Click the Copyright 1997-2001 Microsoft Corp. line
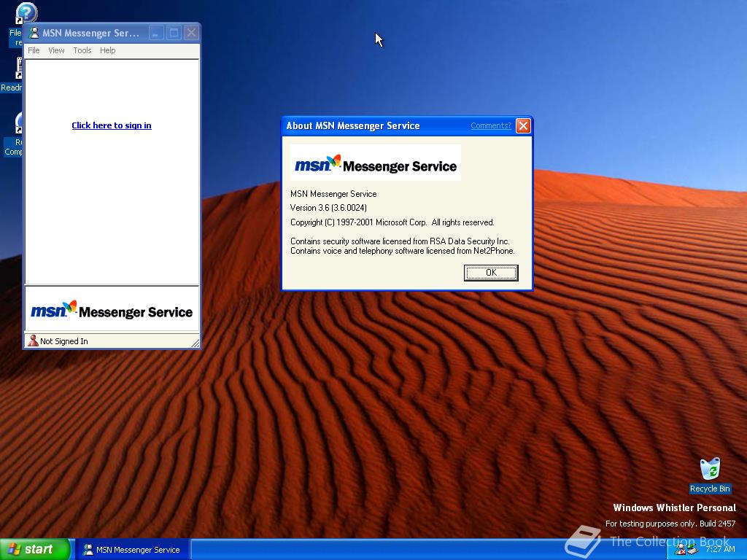The height and width of the screenshot is (560, 747). [x=392, y=222]
